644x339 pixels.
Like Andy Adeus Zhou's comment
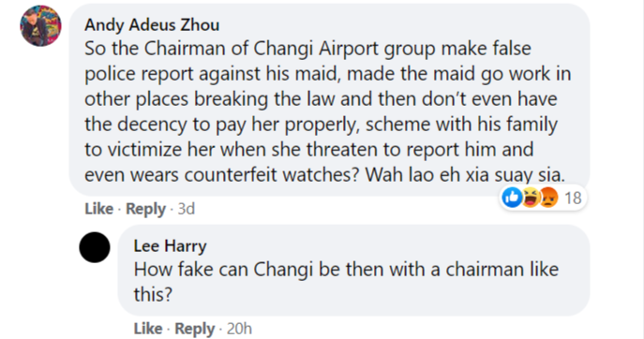(98, 209)
